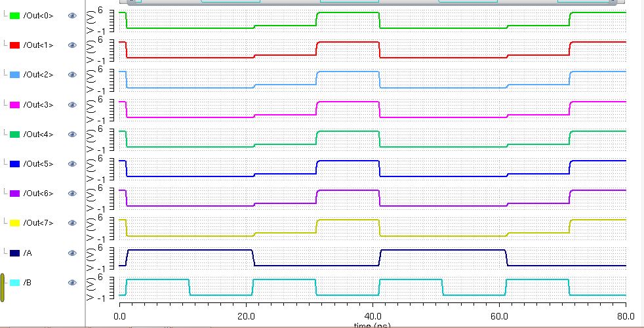Hide signal /B using its eye icon
Screen dimensions: 644x328
coord(72,283)
